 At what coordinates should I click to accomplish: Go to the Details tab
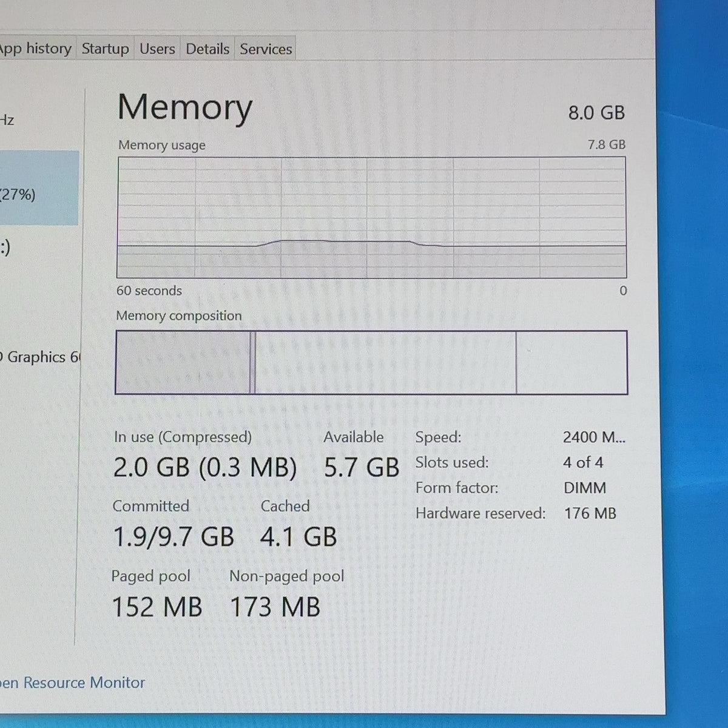(x=207, y=49)
